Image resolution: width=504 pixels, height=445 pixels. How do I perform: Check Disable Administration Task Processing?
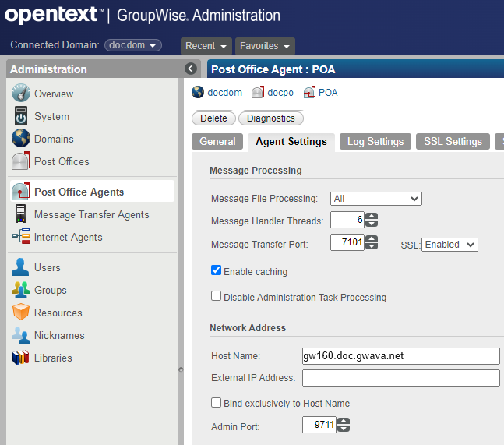tap(217, 297)
